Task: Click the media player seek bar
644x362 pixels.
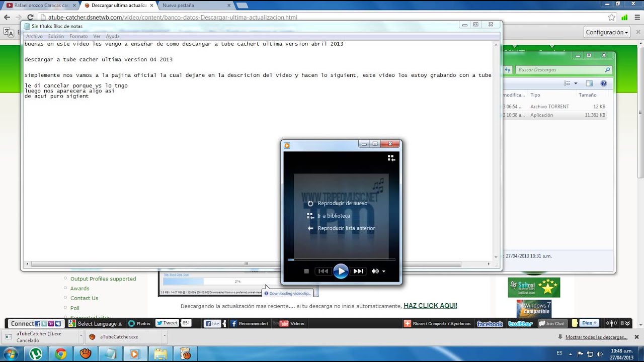Action: click(341, 260)
